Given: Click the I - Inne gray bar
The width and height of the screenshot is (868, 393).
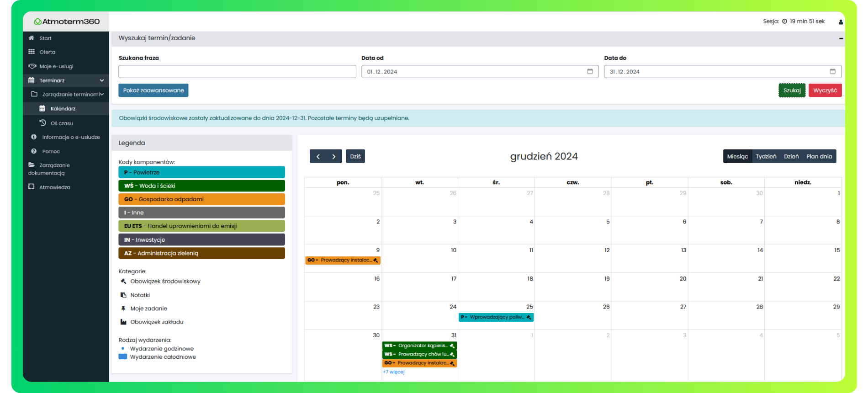Looking at the screenshot, I should (x=201, y=212).
